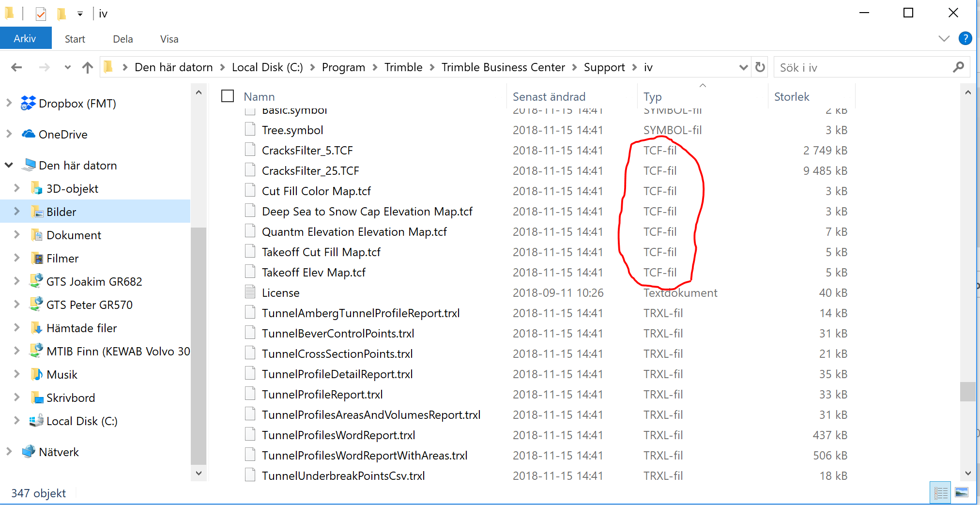Expand the Dropbox (FMT) tree node
This screenshot has height=505, width=980.
9,103
